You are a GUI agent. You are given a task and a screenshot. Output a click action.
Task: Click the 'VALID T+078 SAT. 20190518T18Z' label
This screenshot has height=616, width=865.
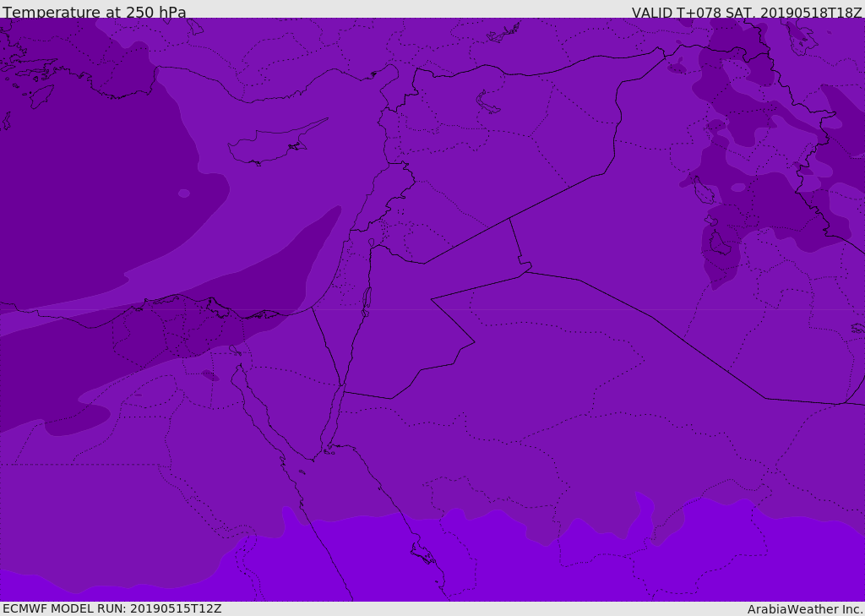[x=747, y=13]
